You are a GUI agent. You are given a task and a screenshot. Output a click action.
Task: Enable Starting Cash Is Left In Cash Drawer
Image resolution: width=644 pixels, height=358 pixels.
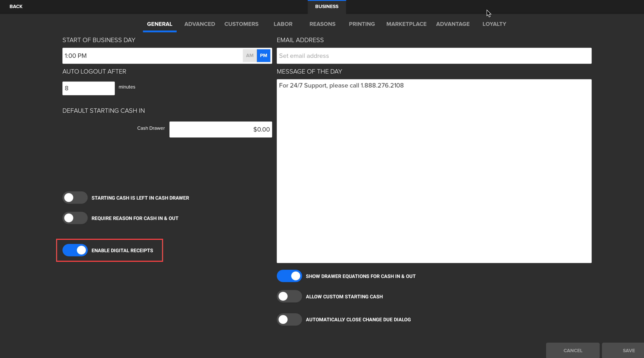(x=75, y=198)
